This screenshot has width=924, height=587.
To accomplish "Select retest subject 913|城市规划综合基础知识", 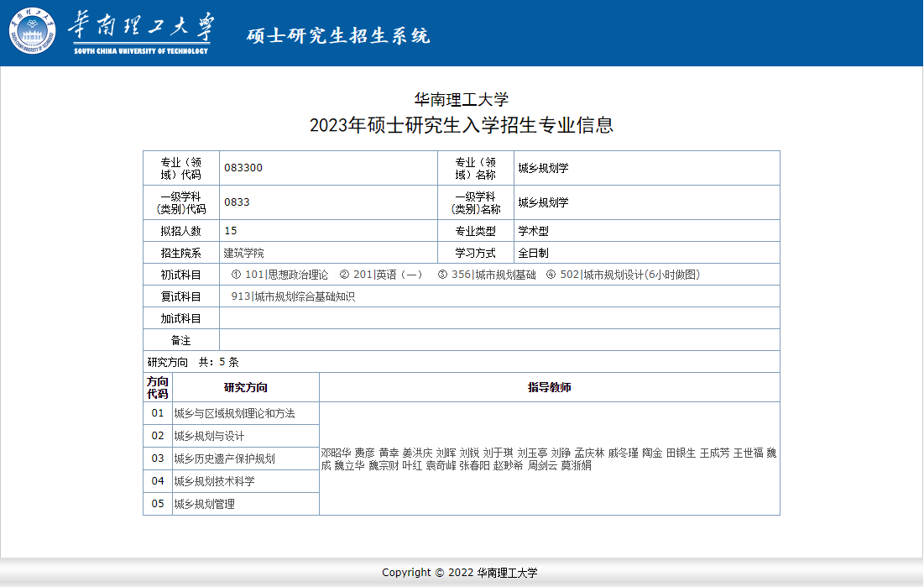I will [293, 296].
